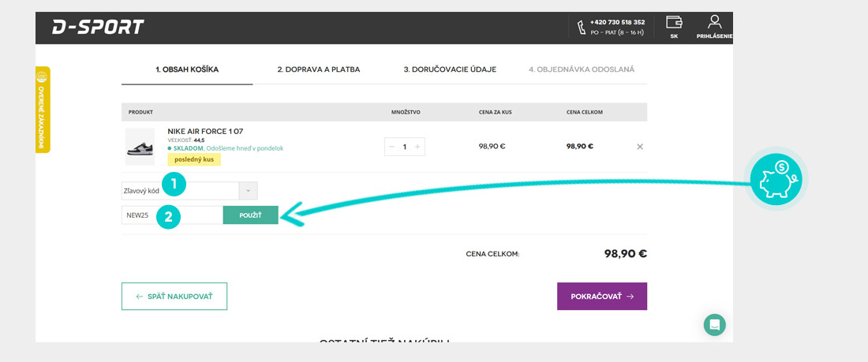Open Doručovacie údaje step
Image resolution: width=868 pixels, height=362 pixels.
[x=450, y=69]
